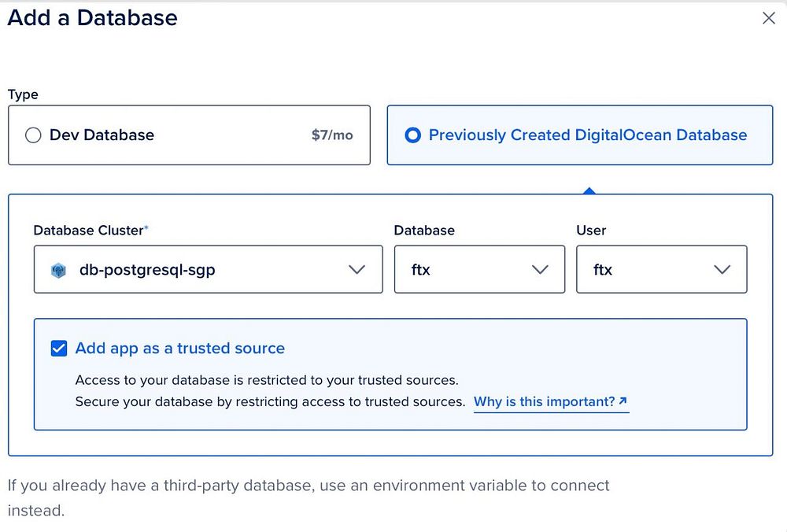Screen dimensions: 787x532
Task: Expand the Database dropdown set to ftx
Action: 478,270
